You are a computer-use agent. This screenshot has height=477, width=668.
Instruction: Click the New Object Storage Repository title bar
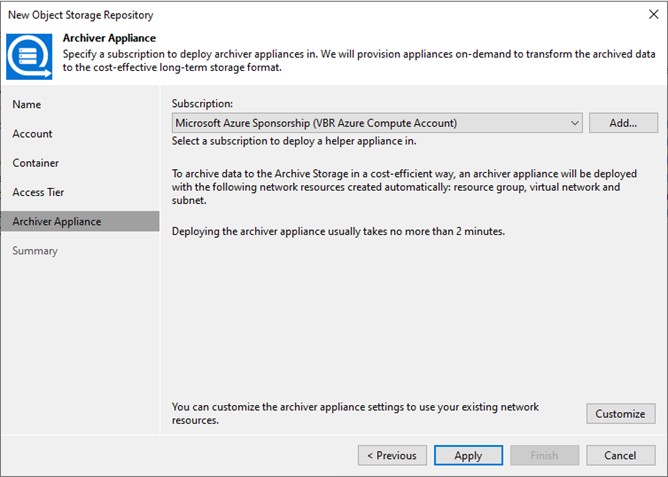pyautogui.click(x=300, y=15)
